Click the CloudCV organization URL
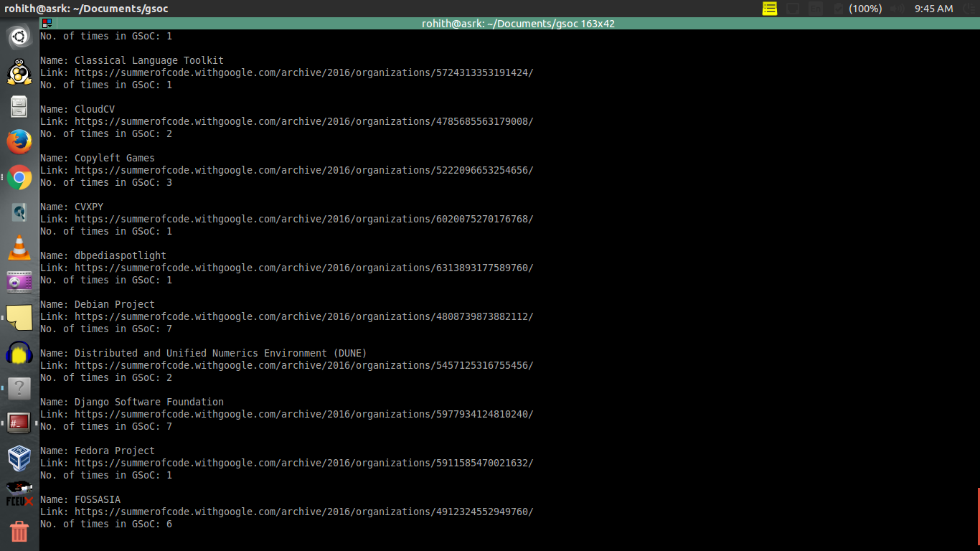 click(304, 121)
